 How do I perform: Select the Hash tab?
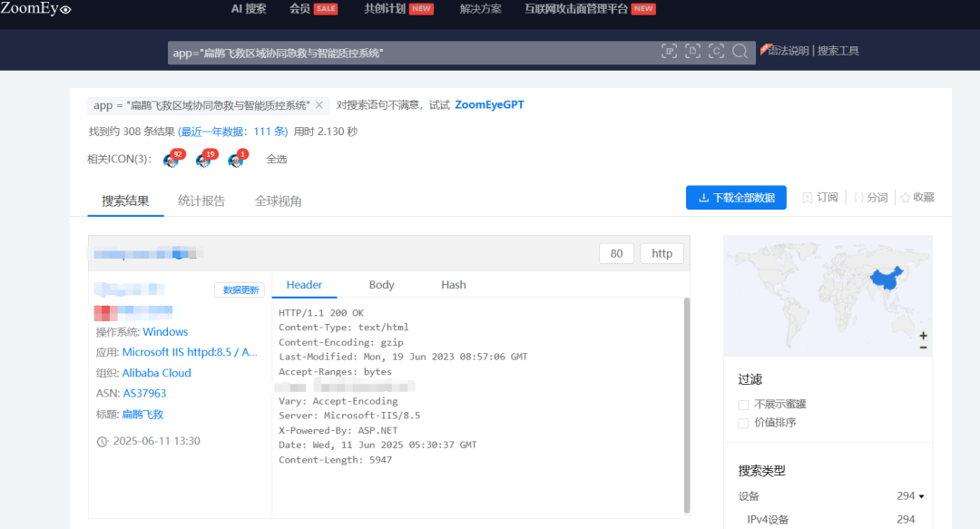pos(453,285)
